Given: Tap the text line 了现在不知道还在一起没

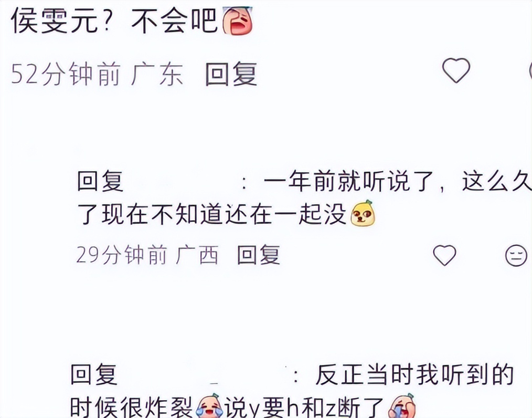Looking at the screenshot, I should click(211, 214).
